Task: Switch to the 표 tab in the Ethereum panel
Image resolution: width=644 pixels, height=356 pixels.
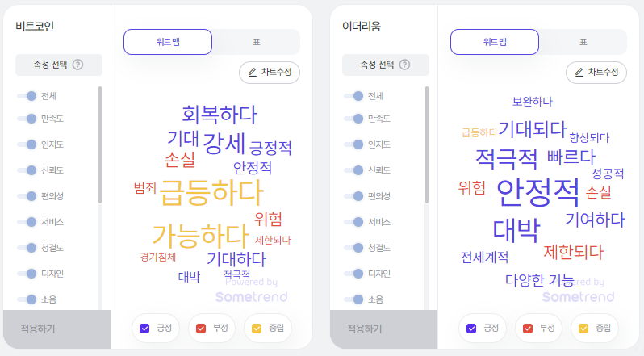Action: click(583, 42)
